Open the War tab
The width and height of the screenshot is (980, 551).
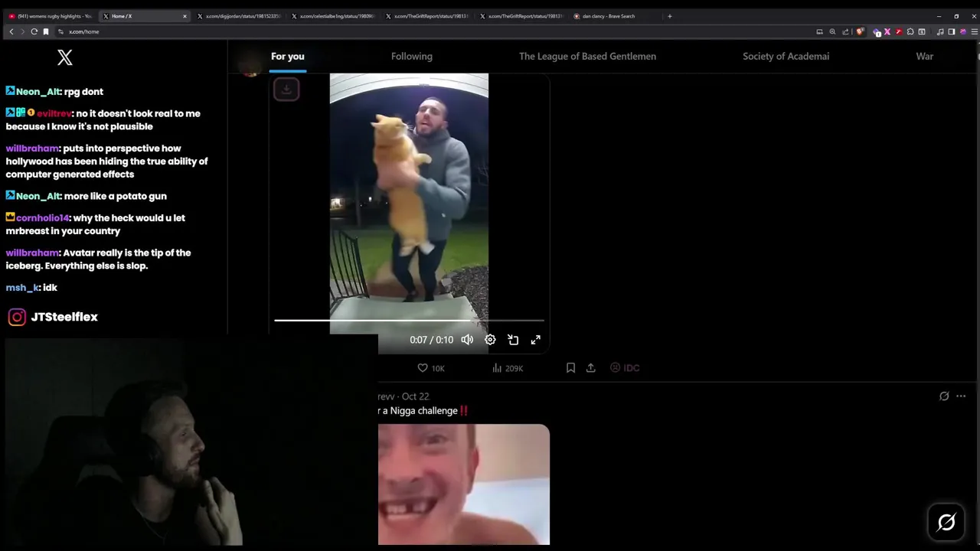click(x=925, y=56)
